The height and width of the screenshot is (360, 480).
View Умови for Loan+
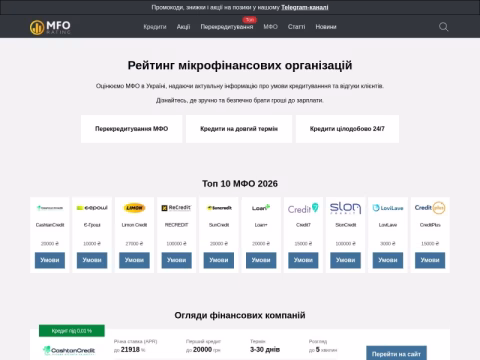[261, 260]
